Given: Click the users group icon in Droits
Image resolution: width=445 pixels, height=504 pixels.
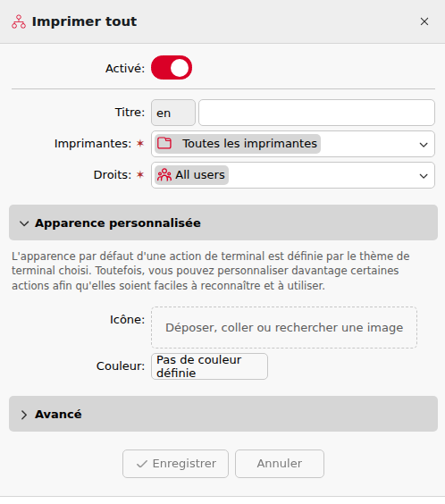Looking at the screenshot, I should coord(164,175).
